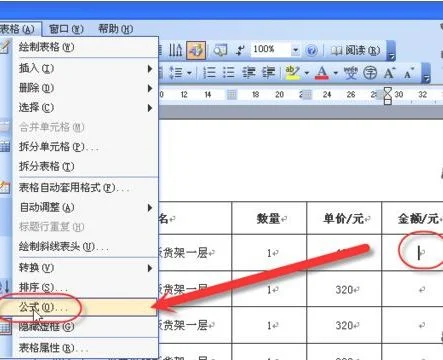
Task: Click the 数量 header cell
Action: pos(269,218)
